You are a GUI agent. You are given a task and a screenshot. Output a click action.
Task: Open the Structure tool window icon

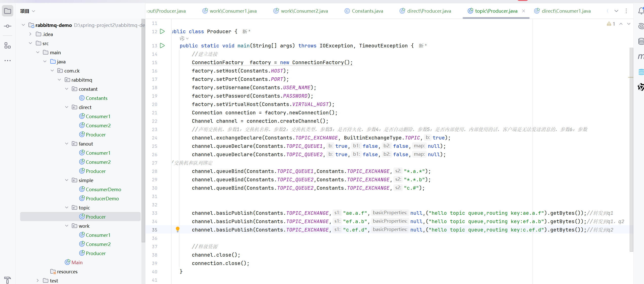(8, 46)
